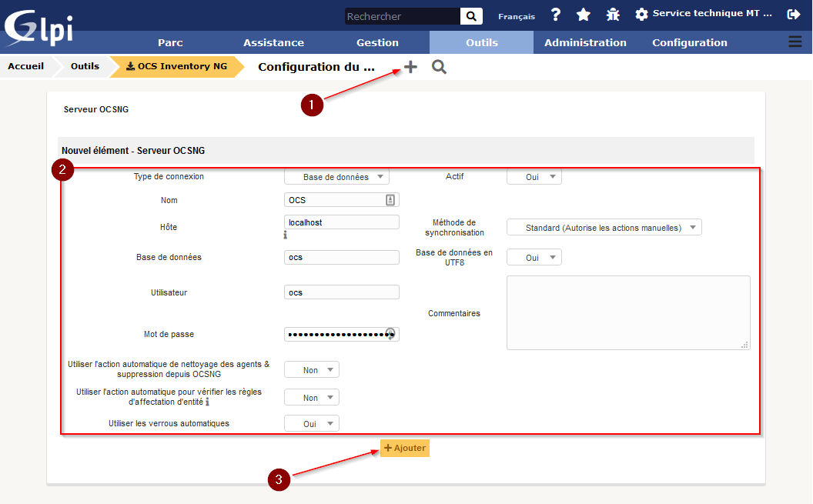Open the hamburger menu icon
The image size is (813, 504).
(x=795, y=42)
